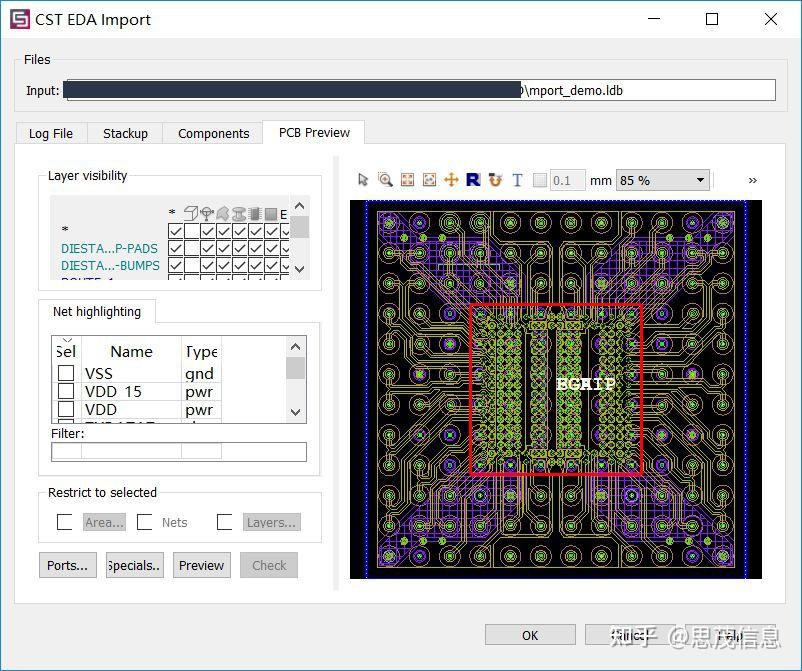The height and width of the screenshot is (671, 802).
Task: Tick the VSS net checkbox
Action: click(66, 373)
